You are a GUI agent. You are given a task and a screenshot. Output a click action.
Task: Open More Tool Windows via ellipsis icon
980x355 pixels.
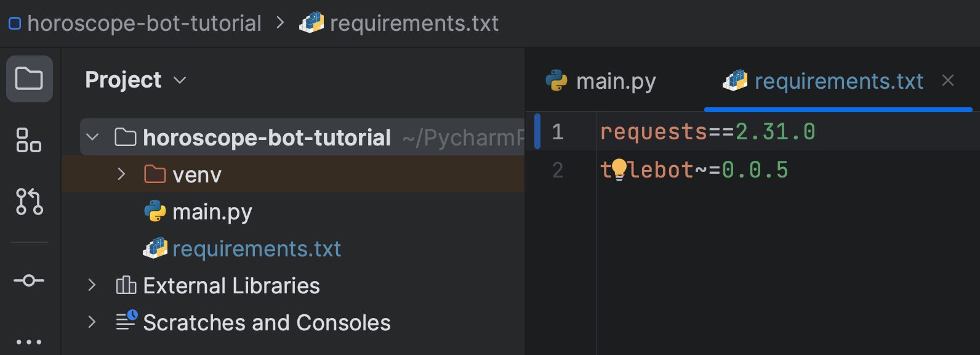[29, 341]
